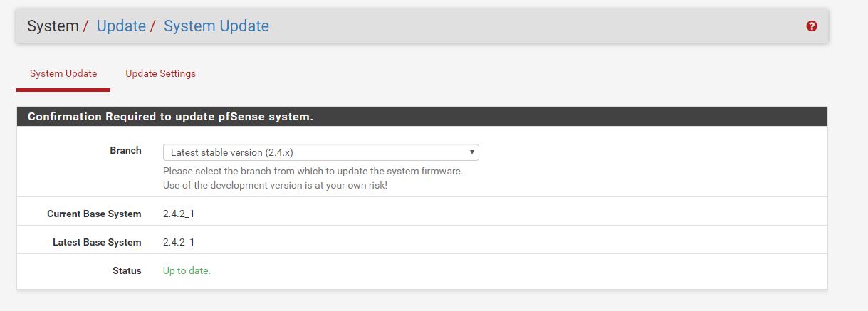The height and width of the screenshot is (311, 868).
Task: Click the red slash after Update breadcrumb
Action: [153, 26]
